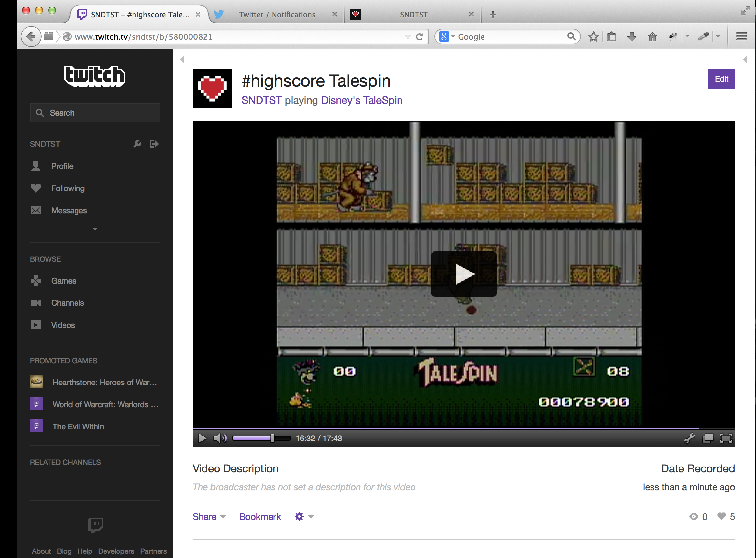Open the Disney's TaleSpin game link
Screen dimensions: 756x558
[x=361, y=100]
